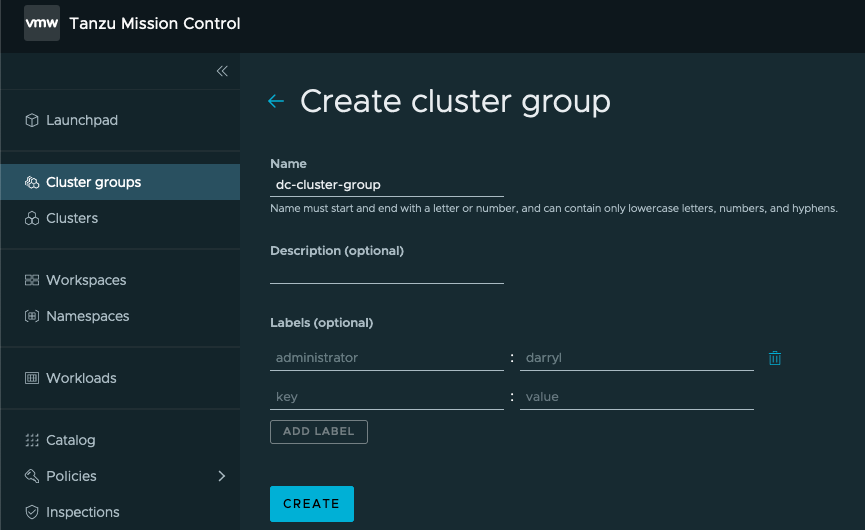Screen dimensions: 865x530
Task: Collapse the sidebar with double-chevron icon
Action: click(222, 71)
